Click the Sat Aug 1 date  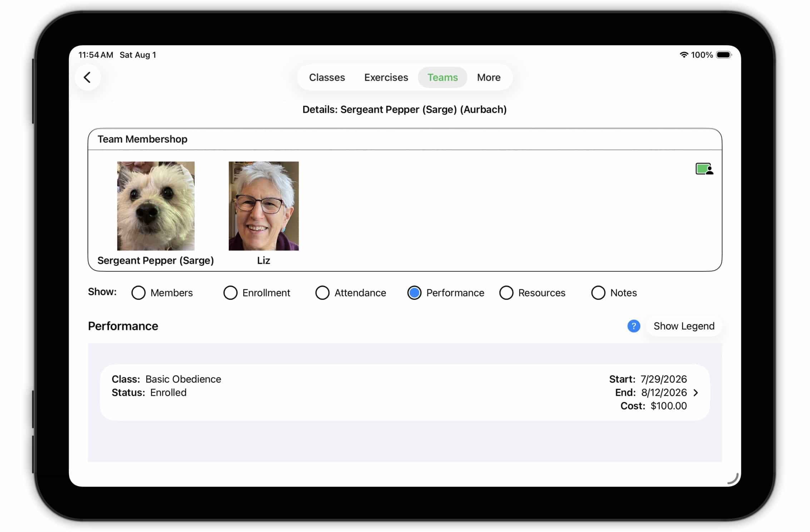pos(138,55)
